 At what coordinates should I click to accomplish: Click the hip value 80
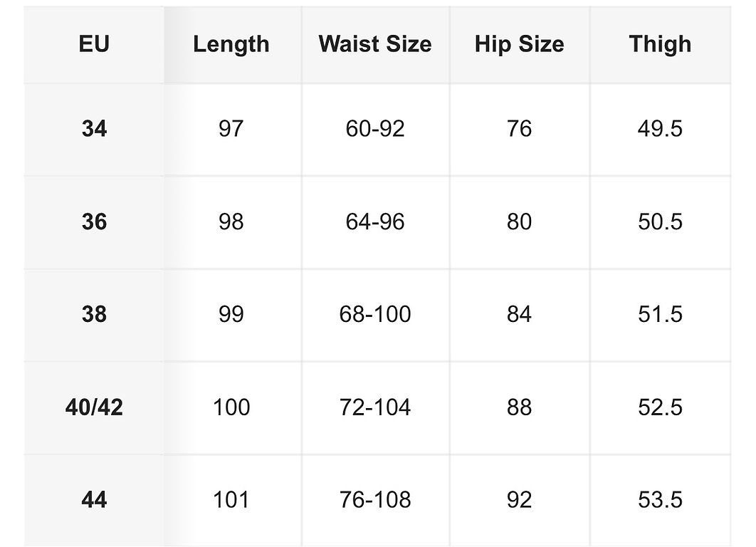(x=519, y=222)
